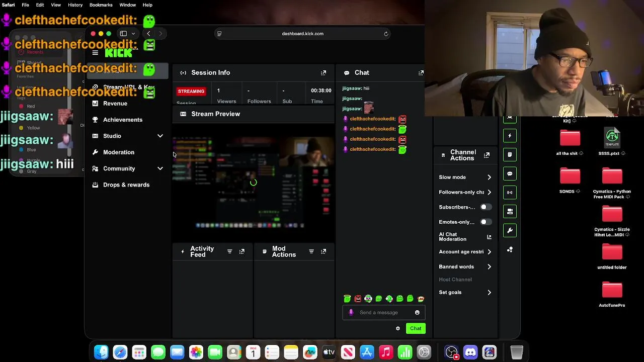
Task: Open the History menu
Action: point(75,5)
